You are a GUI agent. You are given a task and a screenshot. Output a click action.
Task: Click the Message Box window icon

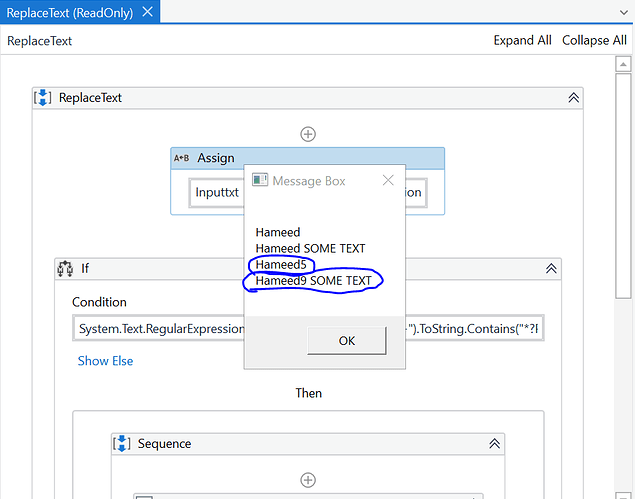pos(259,181)
